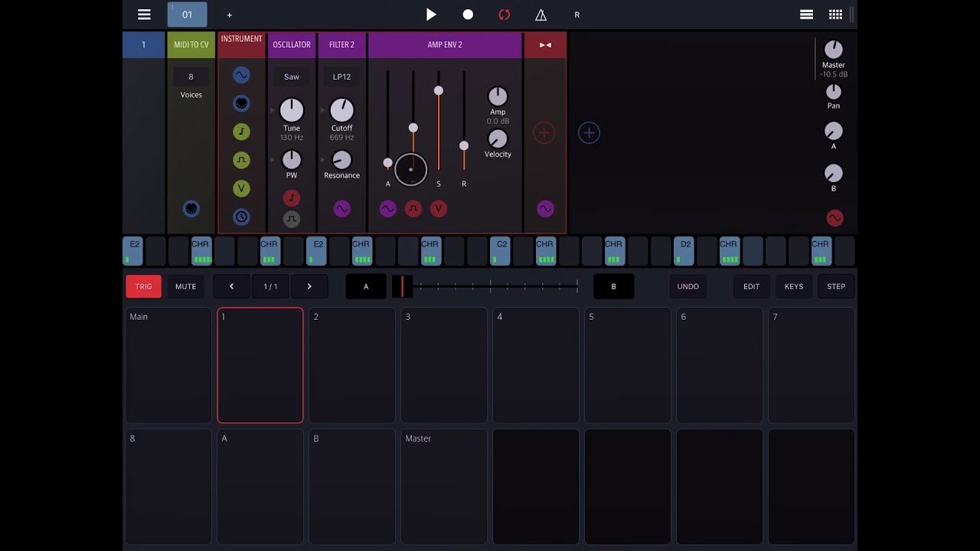
Task: Add a module with red plus
Action: pos(544,132)
